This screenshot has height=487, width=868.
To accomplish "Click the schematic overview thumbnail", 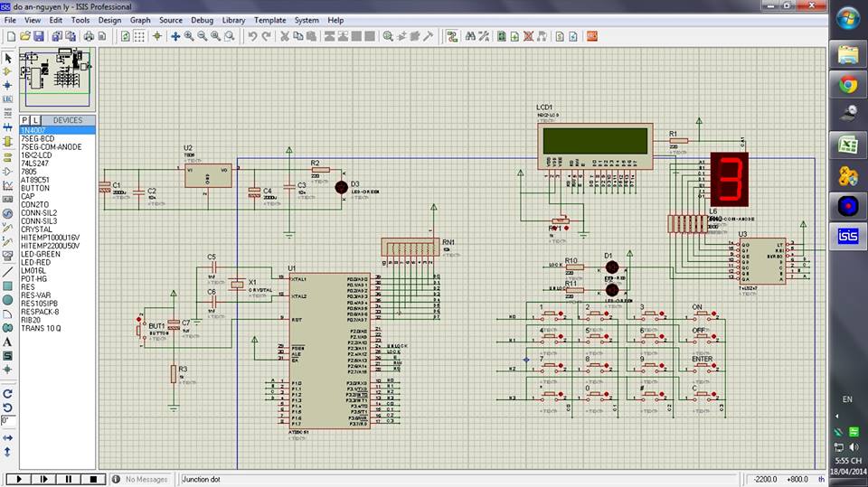I will pos(56,79).
